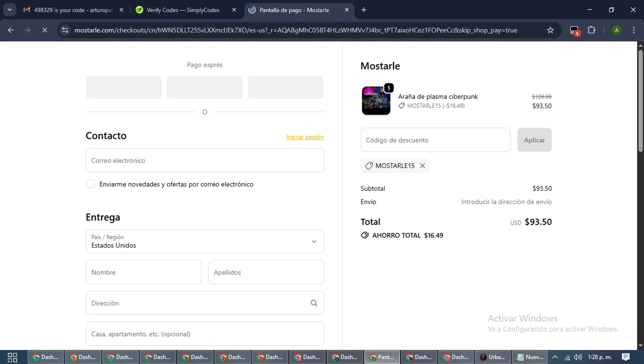Click the Mostarle store heading

380,66
